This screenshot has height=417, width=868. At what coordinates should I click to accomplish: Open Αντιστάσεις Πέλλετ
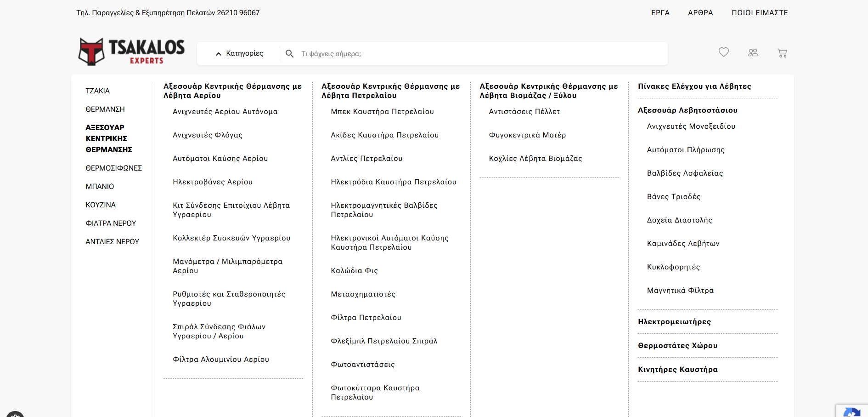(524, 112)
